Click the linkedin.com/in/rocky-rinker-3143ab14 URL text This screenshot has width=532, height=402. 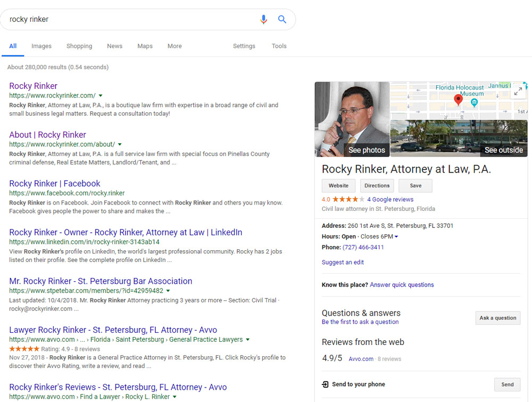(84, 242)
